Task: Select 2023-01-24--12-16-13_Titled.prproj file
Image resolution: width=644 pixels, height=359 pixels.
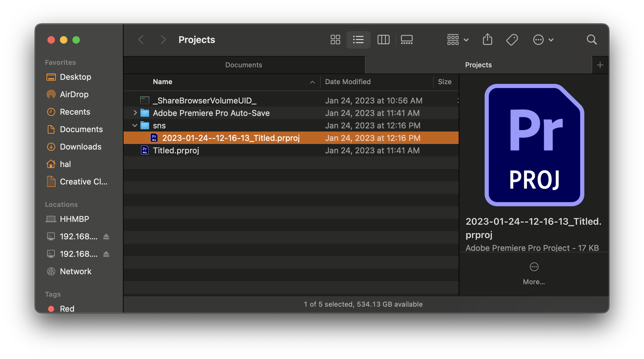Action: click(291, 138)
